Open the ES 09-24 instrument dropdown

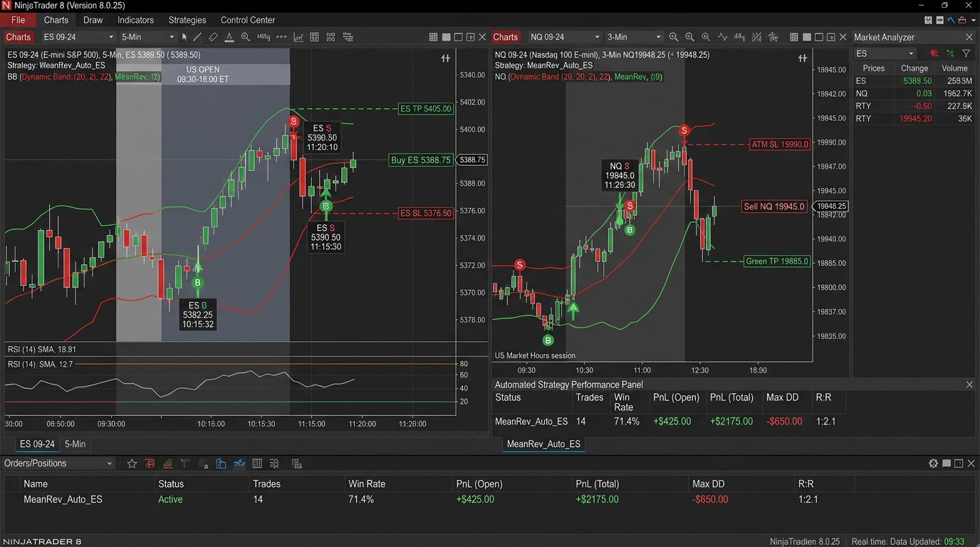[78, 37]
